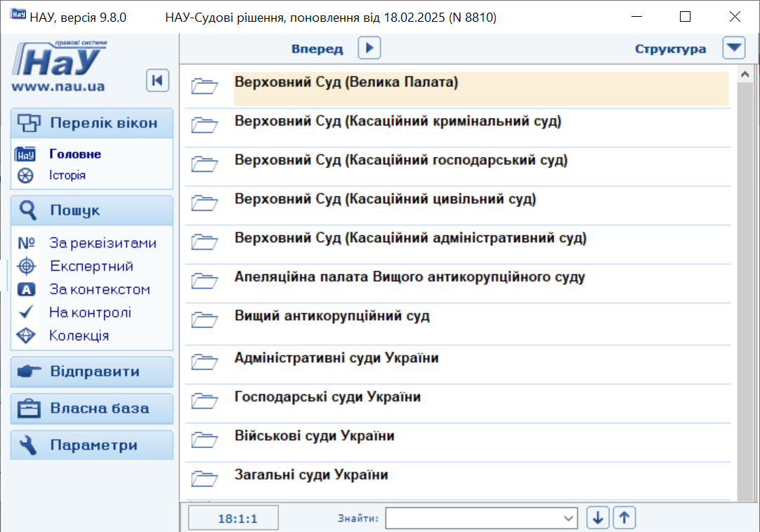The height and width of the screenshot is (532, 760).
Task: Click folder icon of Велика Палата row
Action: pos(204,86)
